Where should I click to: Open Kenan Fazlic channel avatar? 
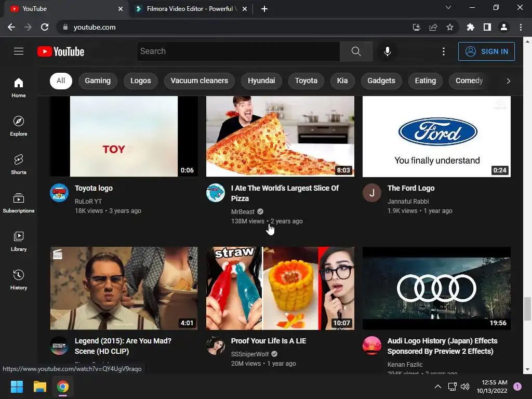pyautogui.click(x=372, y=345)
